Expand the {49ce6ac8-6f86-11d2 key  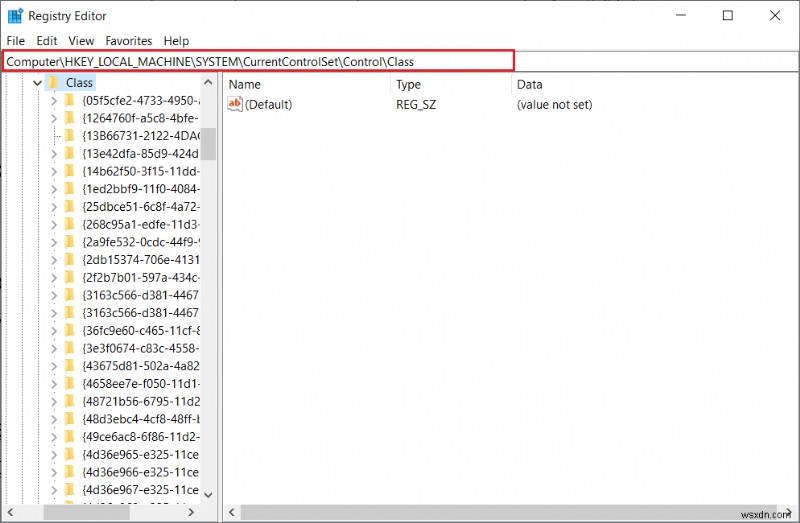(54, 437)
